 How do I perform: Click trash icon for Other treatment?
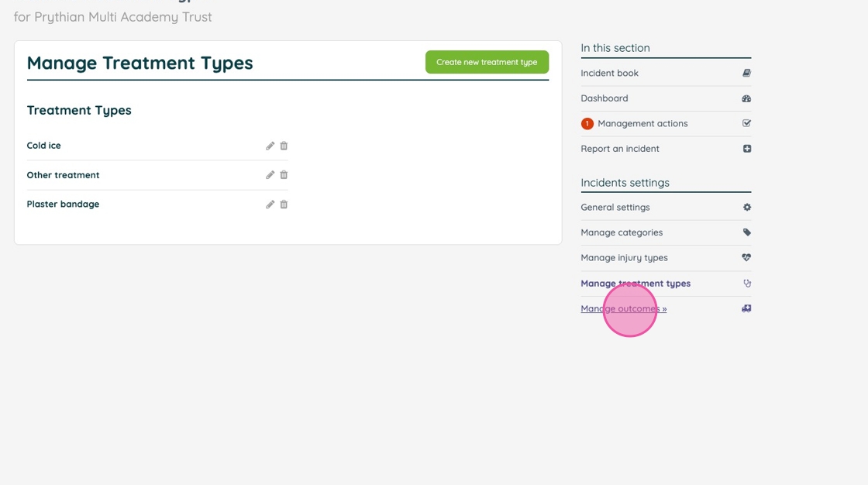coord(284,175)
